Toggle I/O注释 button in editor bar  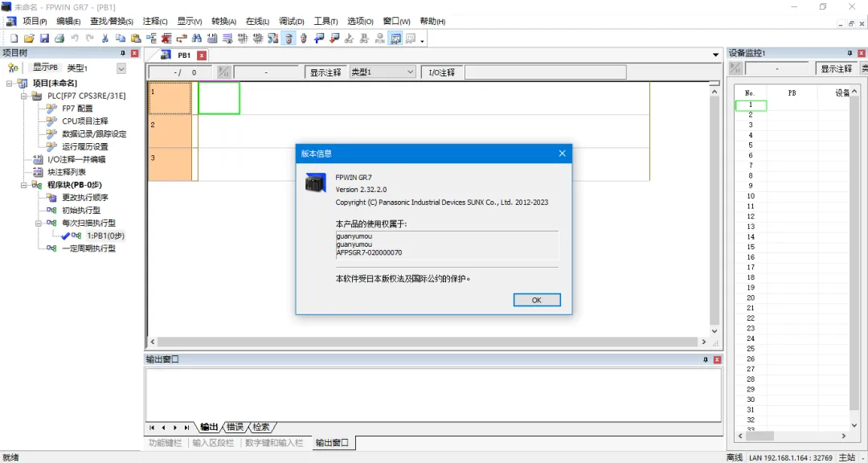[x=442, y=72]
